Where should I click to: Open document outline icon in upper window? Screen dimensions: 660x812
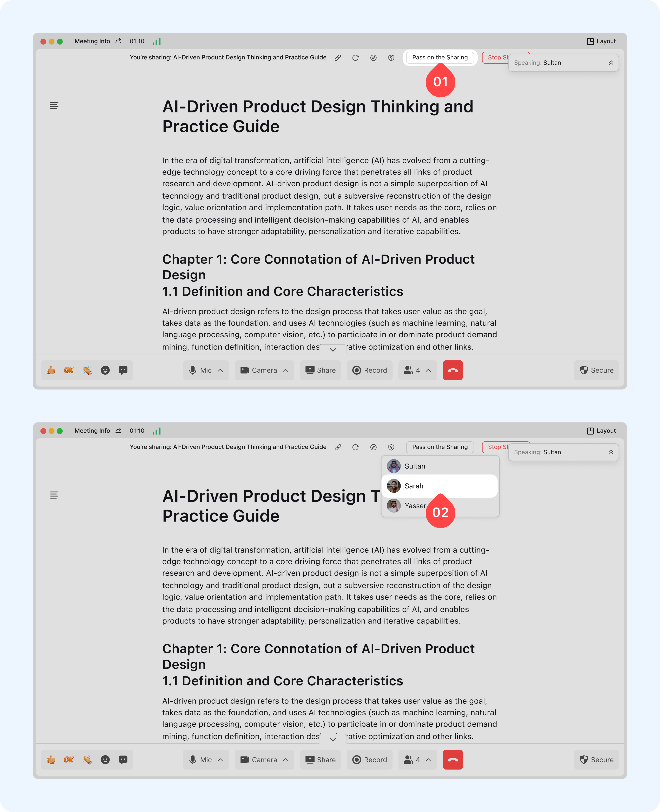pos(54,106)
